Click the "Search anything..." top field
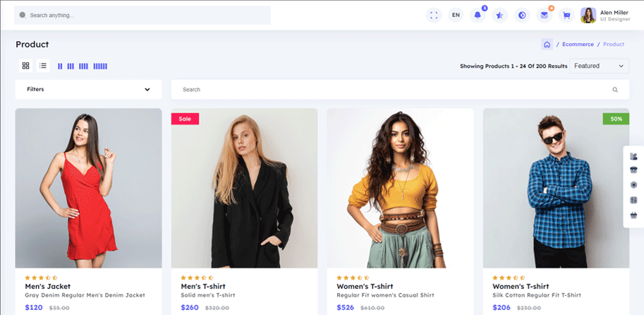644x315 pixels. pos(141,15)
